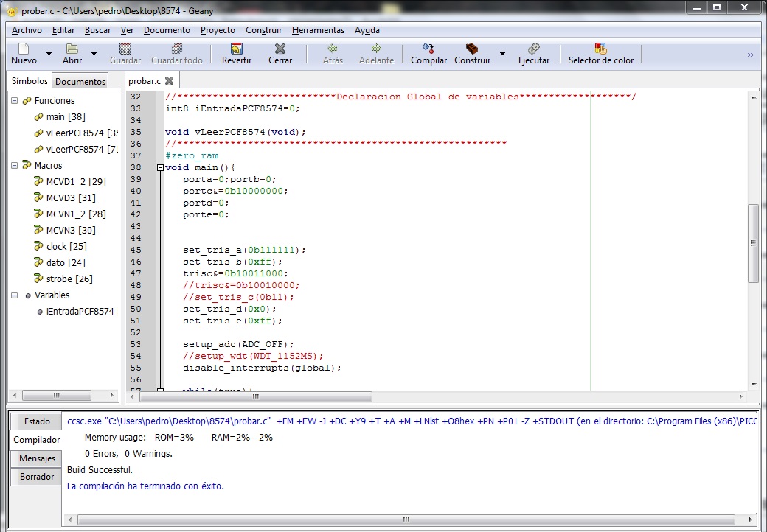The width and height of the screenshot is (767, 532).
Task: Click the Atrás navigation arrow
Action: pos(333,48)
